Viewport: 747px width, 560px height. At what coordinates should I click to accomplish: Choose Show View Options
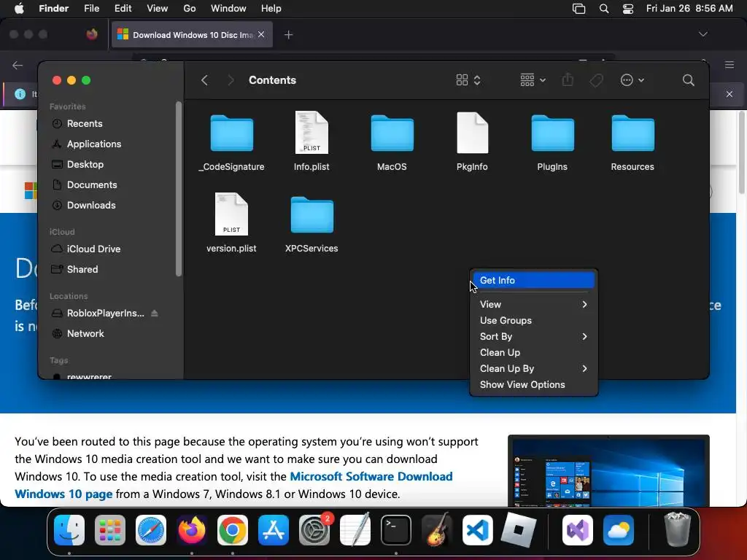(533, 385)
